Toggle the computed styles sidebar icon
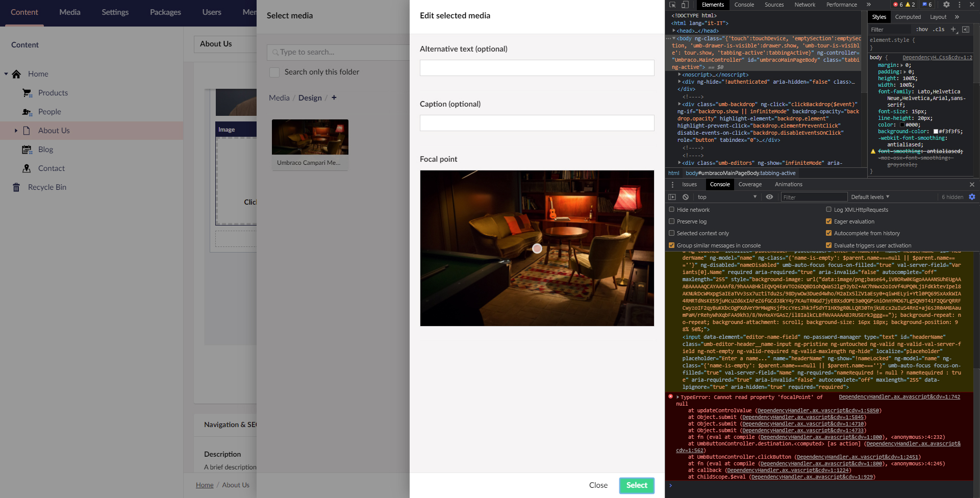This screenshot has height=498, width=980. (x=966, y=30)
